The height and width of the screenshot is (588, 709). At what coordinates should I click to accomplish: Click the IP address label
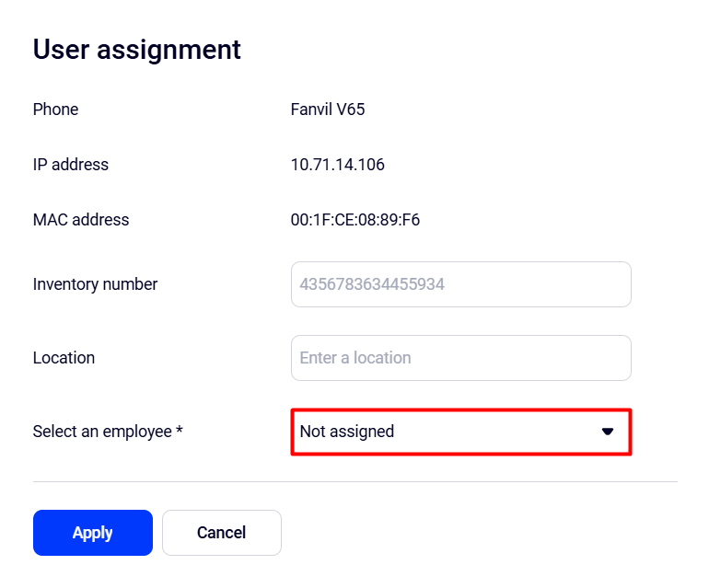click(x=71, y=165)
